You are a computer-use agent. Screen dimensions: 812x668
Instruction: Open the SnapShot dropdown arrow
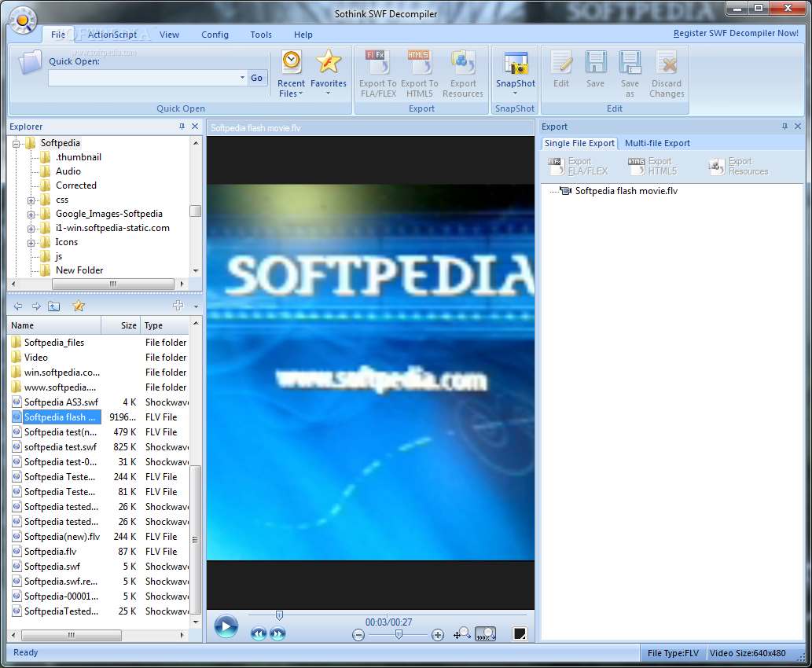(x=516, y=94)
